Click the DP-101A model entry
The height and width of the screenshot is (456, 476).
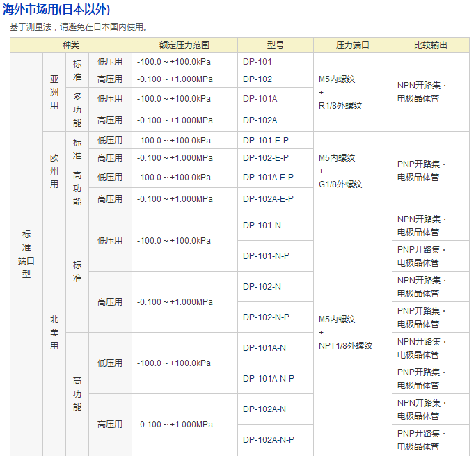(x=260, y=99)
